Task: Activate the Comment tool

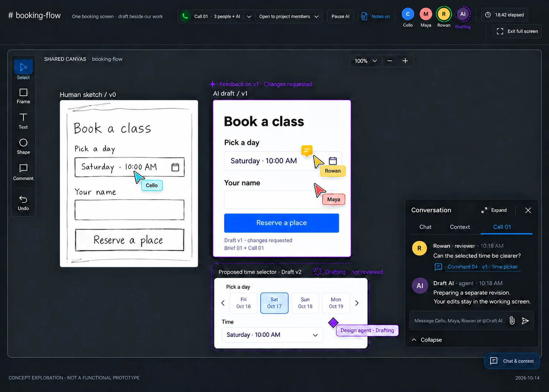Action: [x=23, y=172]
